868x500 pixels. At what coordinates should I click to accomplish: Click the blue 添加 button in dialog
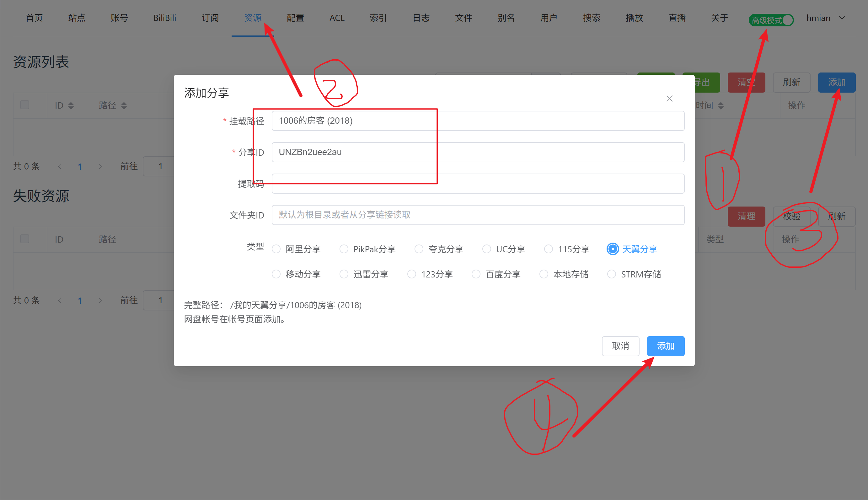[x=665, y=346]
